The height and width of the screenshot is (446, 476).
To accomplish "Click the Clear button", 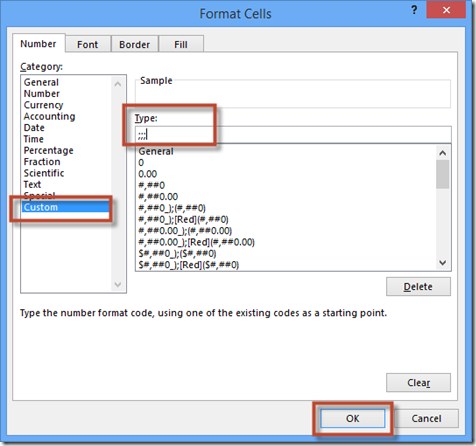I will (x=418, y=383).
